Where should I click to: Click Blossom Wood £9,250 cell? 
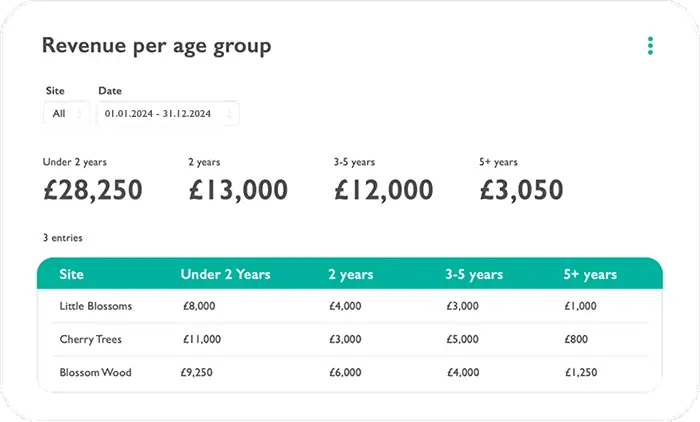click(x=200, y=373)
